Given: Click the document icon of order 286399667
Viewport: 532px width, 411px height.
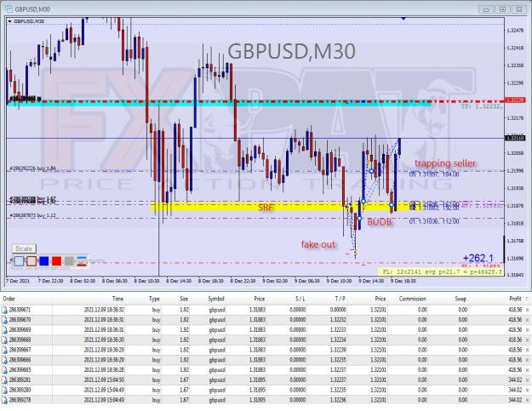Looking at the screenshot, I should pyautogui.click(x=4, y=350).
